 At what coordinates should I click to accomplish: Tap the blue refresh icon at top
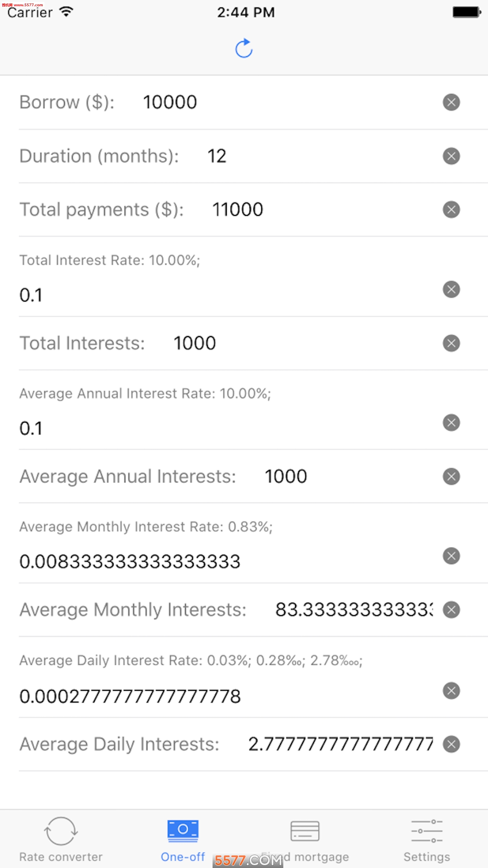[x=244, y=48]
